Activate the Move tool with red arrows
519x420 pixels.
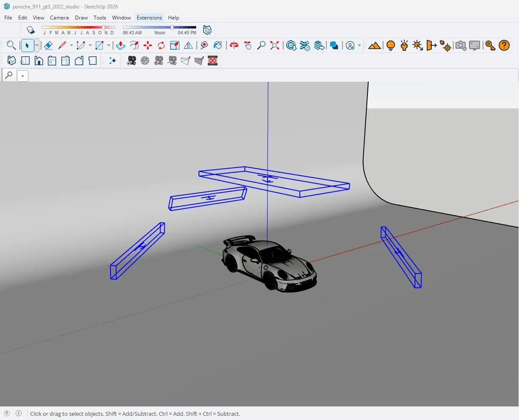coord(148,45)
